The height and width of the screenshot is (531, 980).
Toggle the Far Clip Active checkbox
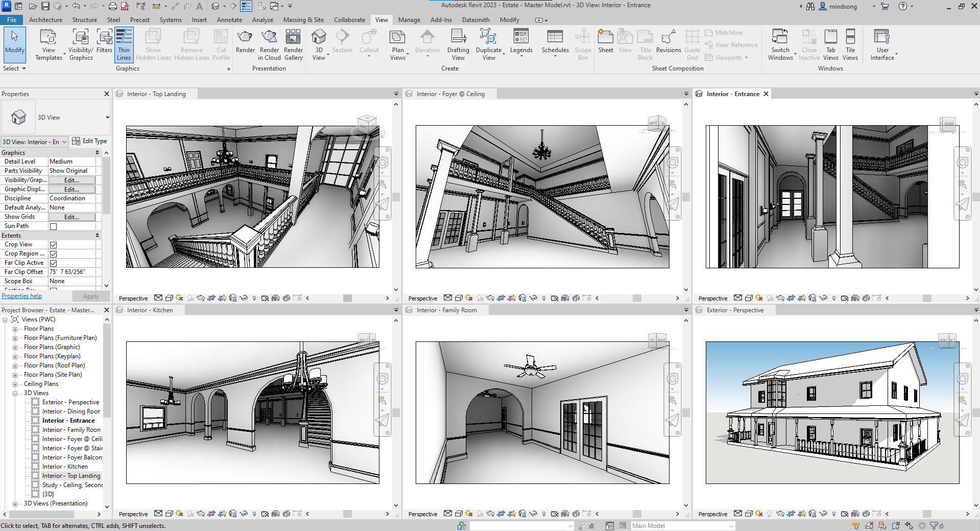coord(53,263)
